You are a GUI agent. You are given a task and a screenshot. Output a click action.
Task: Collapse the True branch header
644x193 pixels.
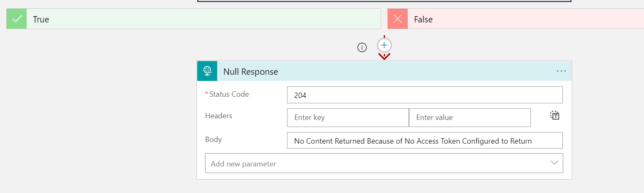point(193,19)
